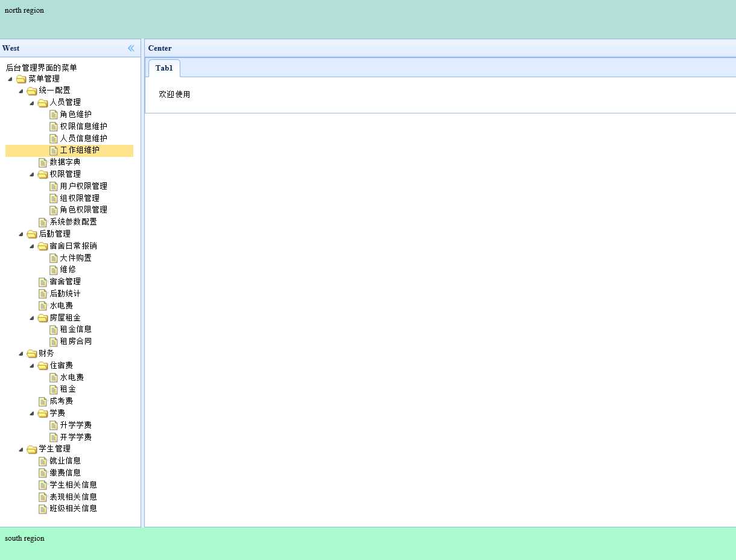Click the folder icon beside 菜单管理
Viewport: 736px width, 560px height.
tap(21, 79)
